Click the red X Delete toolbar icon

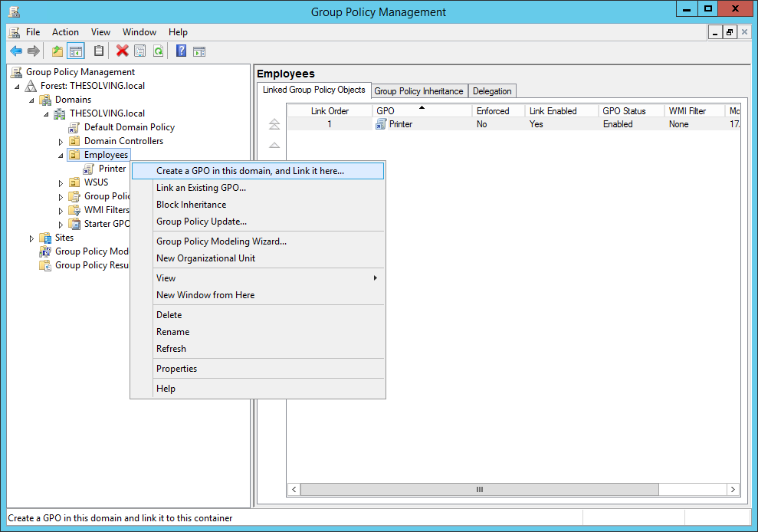122,51
